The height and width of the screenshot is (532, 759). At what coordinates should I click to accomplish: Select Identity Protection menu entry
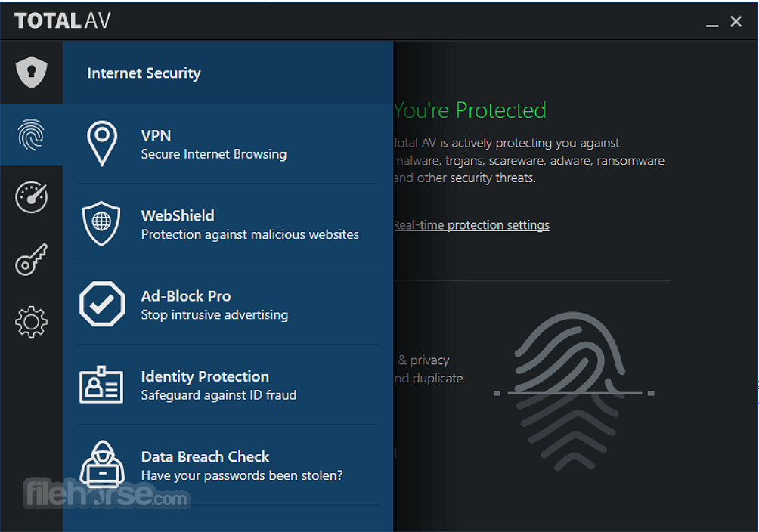[x=228, y=385]
